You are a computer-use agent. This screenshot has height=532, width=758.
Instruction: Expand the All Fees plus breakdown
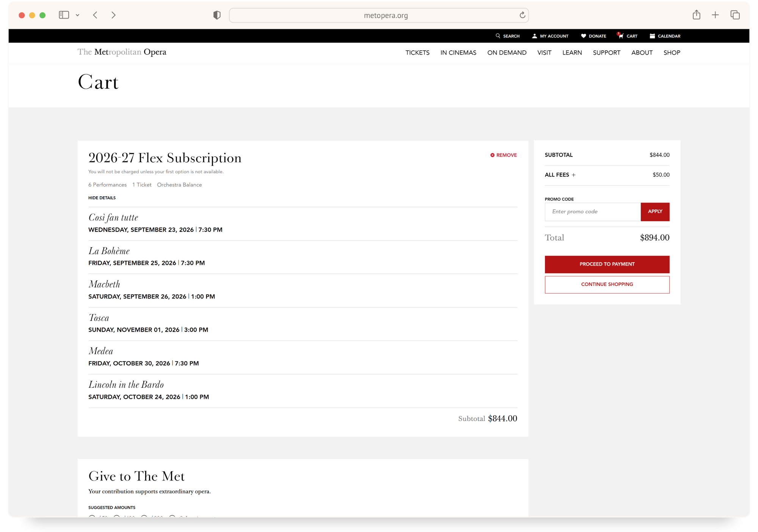tap(573, 175)
